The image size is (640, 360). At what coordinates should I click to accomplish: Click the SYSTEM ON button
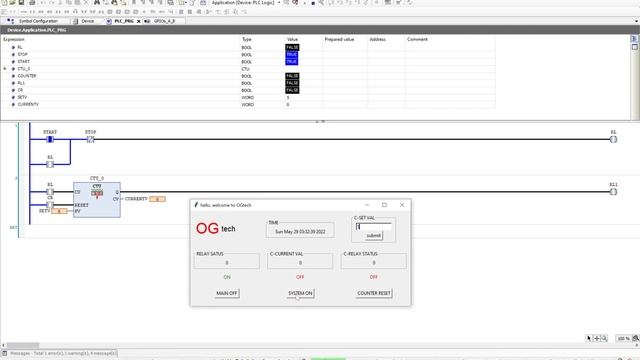pos(300,293)
